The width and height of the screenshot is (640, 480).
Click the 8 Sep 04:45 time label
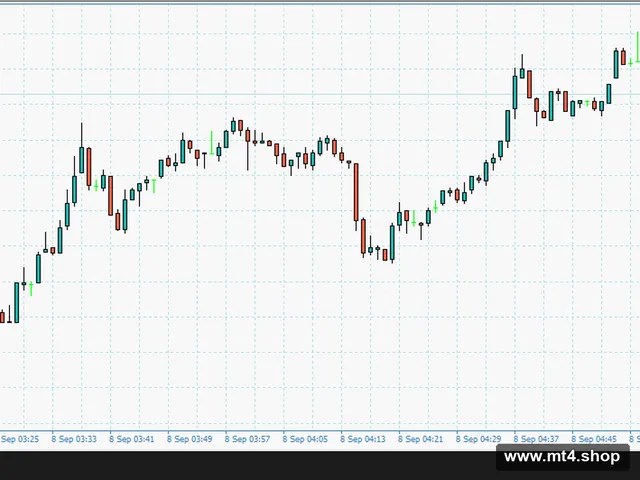594,439
